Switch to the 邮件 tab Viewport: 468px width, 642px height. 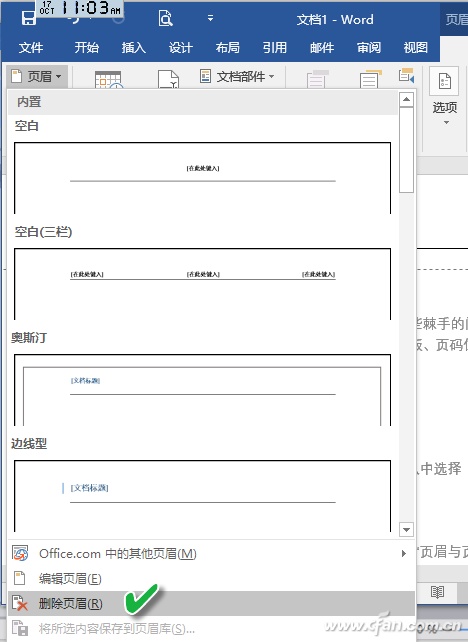coord(322,47)
